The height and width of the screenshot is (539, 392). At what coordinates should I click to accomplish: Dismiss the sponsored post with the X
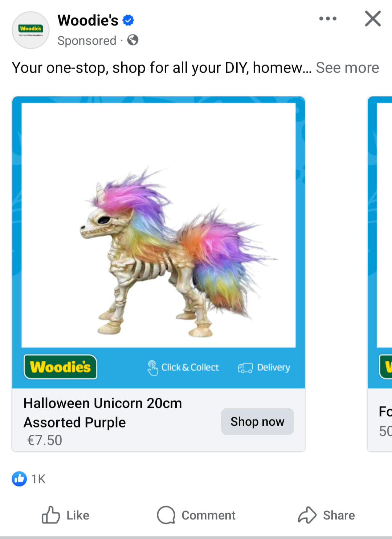[x=373, y=19]
